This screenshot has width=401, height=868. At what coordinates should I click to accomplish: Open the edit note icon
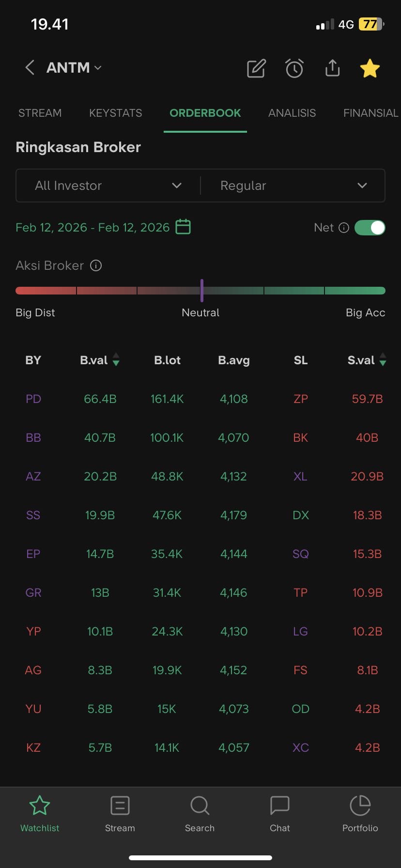[256, 68]
